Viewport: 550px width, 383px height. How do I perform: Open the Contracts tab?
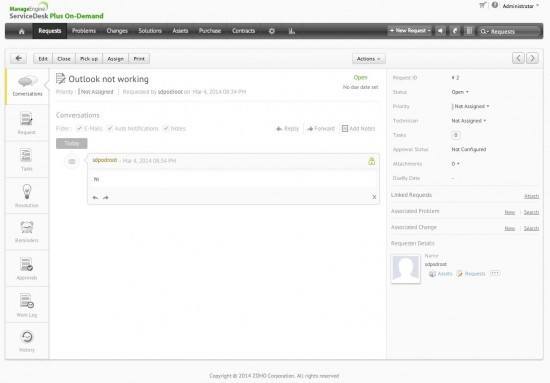point(243,31)
